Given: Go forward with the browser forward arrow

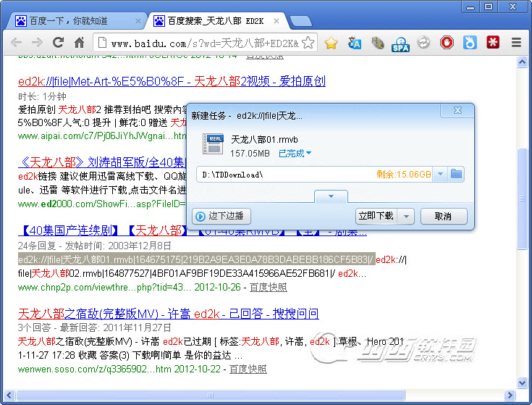Looking at the screenshot, I should [x=37, y=43].
